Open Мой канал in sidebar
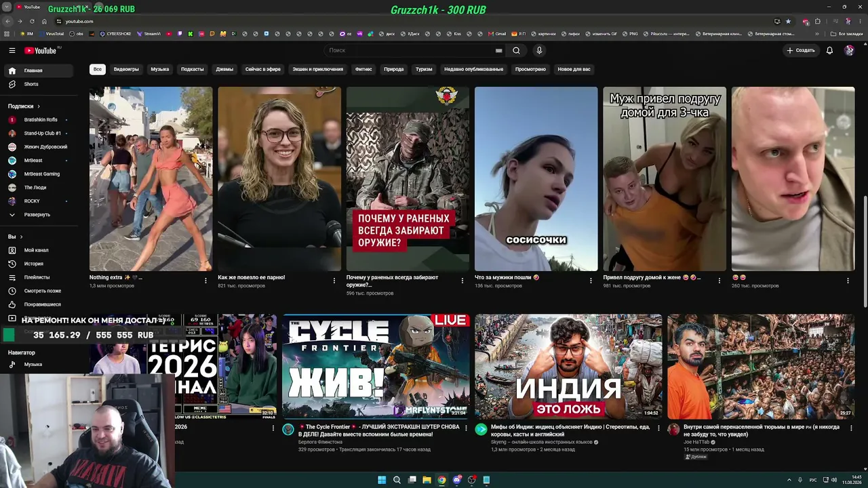Viewport: 868px width, 488px height. click(x=40, y=250)
